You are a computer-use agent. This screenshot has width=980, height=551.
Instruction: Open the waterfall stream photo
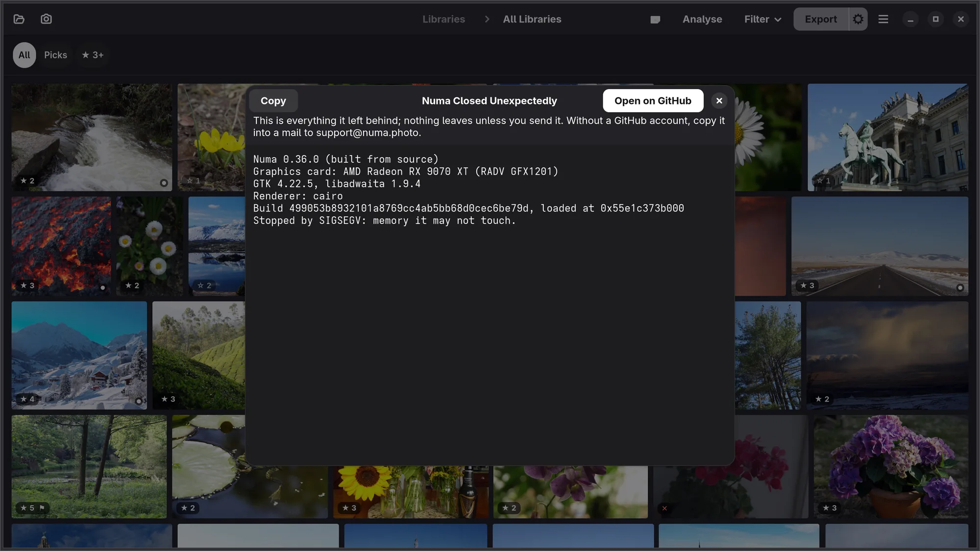click(92, 137)
